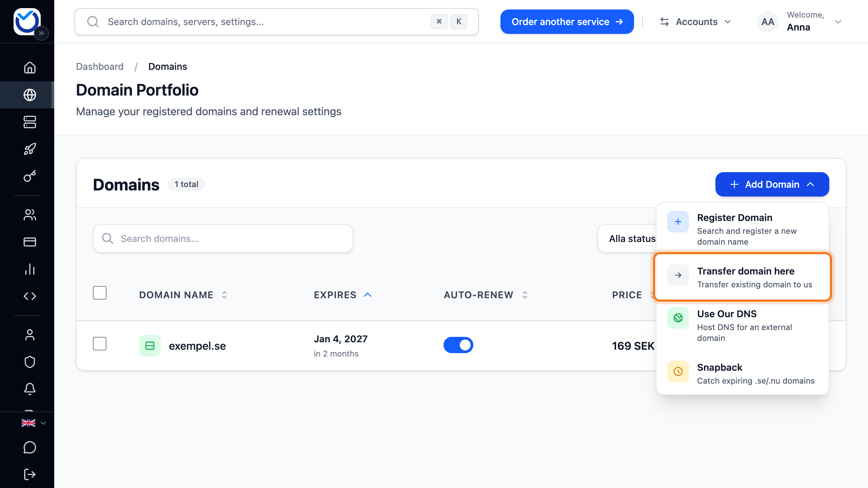The width and height of the screenshot is (868, 488).
Task: Open the credit card billing icon
Action: (x=30, y=242)
